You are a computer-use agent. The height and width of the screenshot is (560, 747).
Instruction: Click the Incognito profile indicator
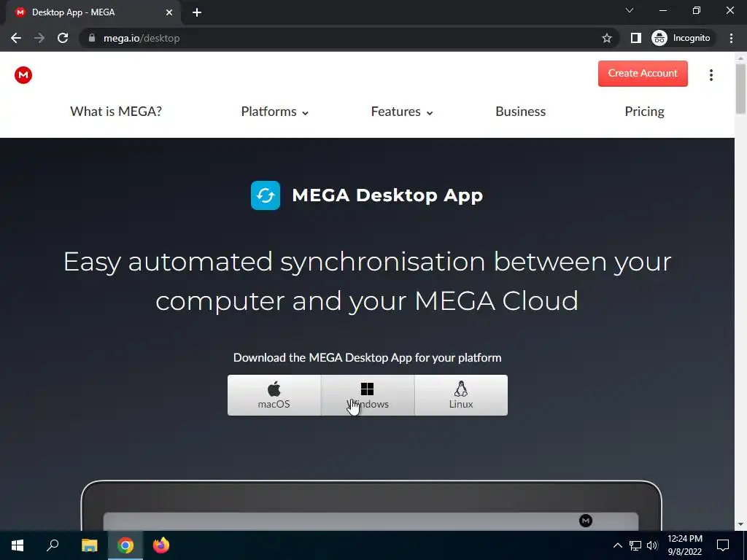681,38
